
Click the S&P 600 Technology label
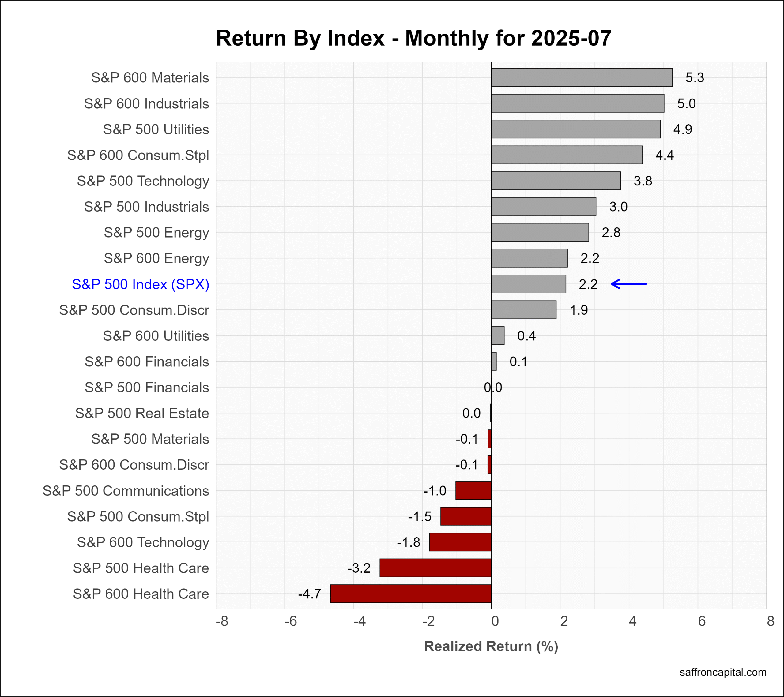pyautogui.click(x=143, y=542)
